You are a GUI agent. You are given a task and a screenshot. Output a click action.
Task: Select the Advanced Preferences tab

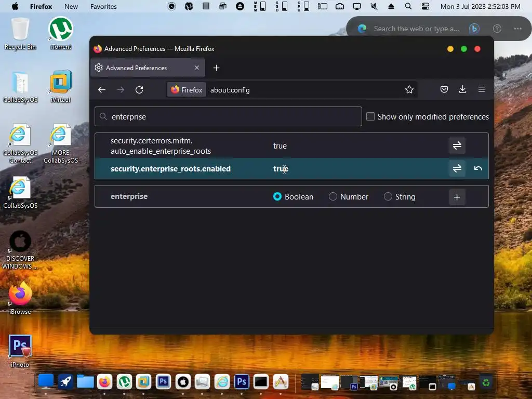click(148, 68)
